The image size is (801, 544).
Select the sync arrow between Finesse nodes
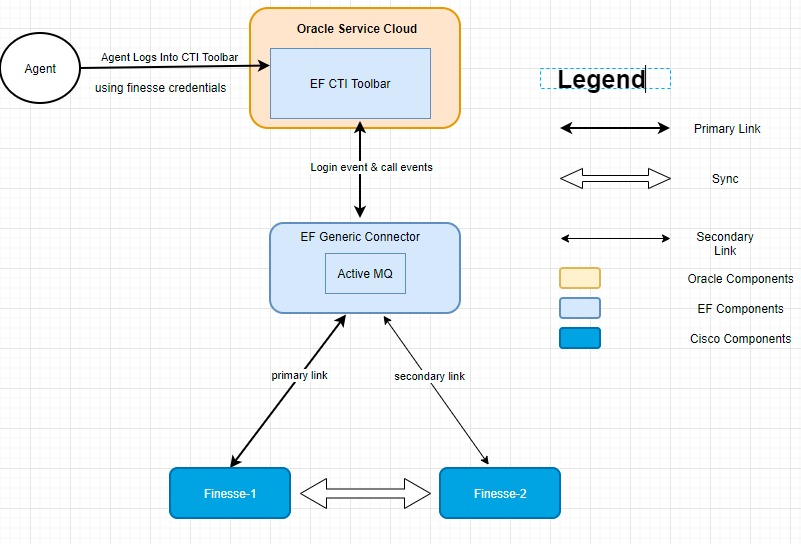click(365, 492)
